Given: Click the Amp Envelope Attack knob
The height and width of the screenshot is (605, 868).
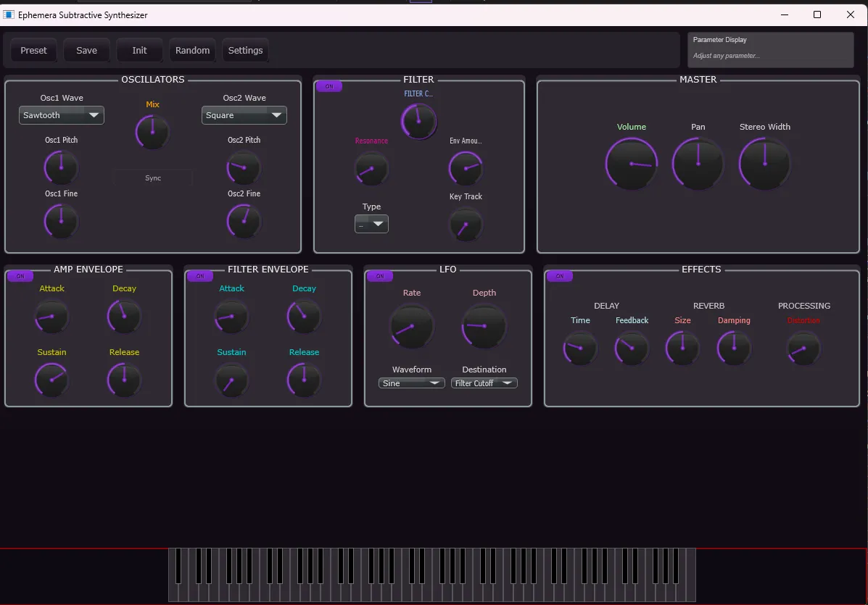Looking at the screenshot, I should pyautogui.click(x=51, y=317).
